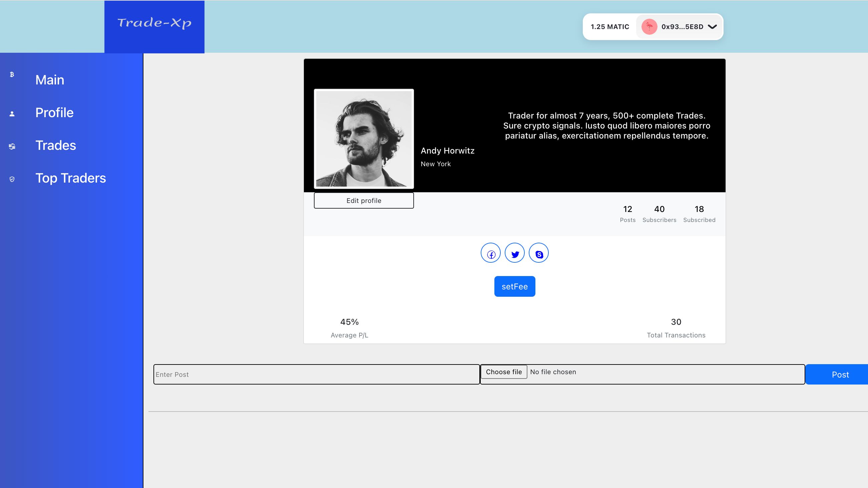868x488 pixels.
Task: Click the wallet address icon in header
Action: (649, 27)
